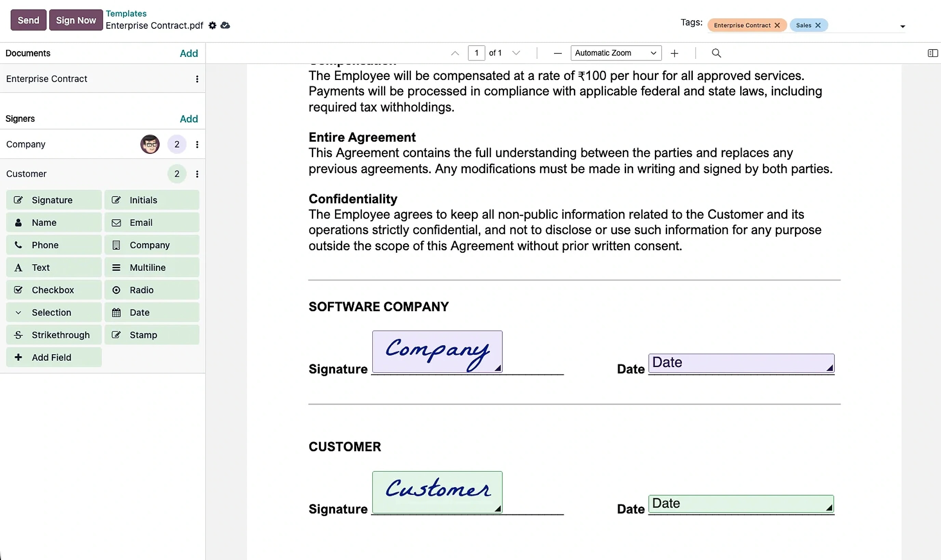Click Customer signer field count badge
This screenshot has height=560, width=941.
pyautogui.click(x=177, y=174)
